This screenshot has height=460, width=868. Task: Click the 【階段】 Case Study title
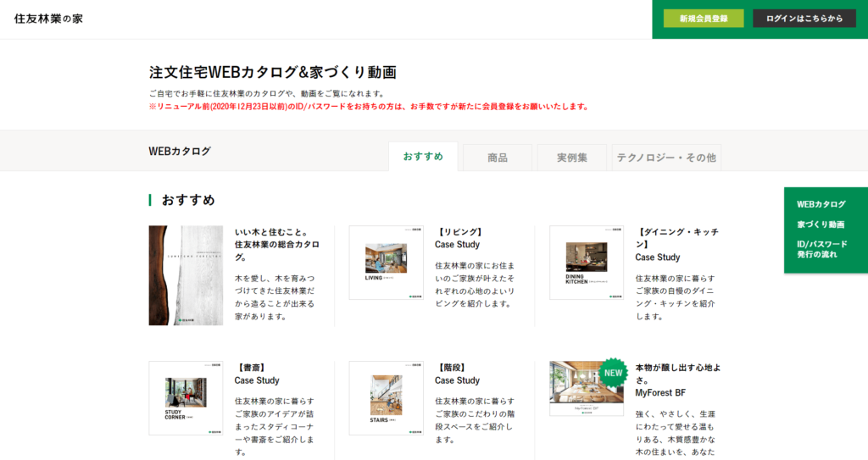457,374
